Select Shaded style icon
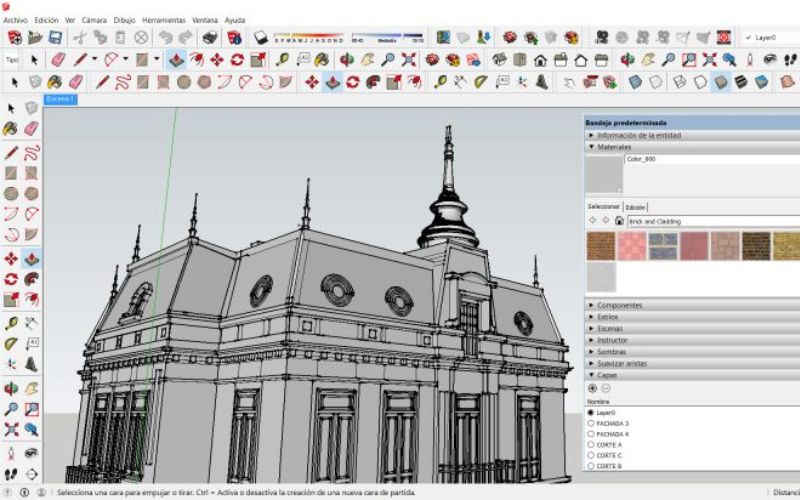800x500 pixels. pos(720,82)
